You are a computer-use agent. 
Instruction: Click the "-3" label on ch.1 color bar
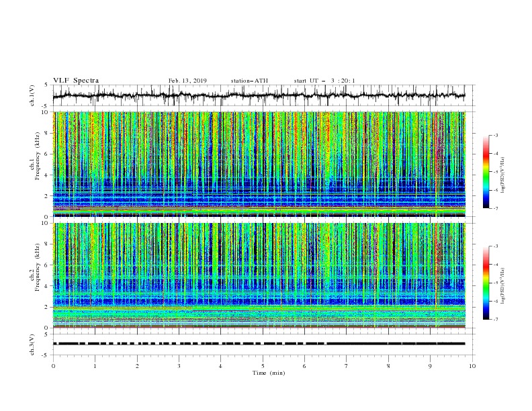pyautogui.click(x=496, y=136)
